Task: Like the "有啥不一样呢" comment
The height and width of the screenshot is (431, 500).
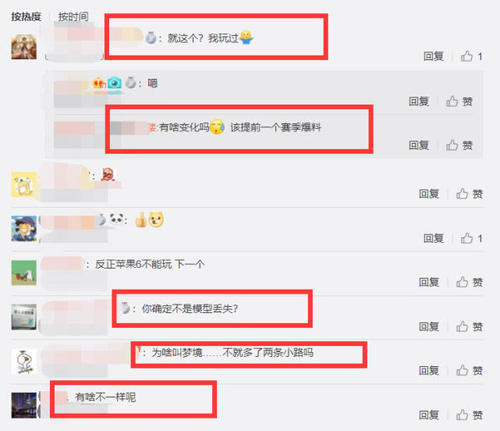Action: tap(469, 415)
